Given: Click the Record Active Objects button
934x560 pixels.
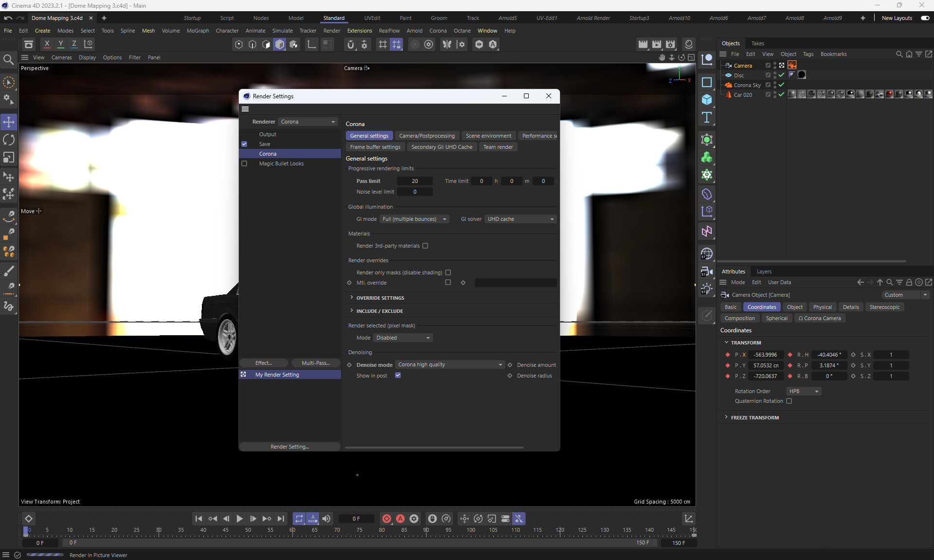Looking at the screenshot, I should click(387, 519).
